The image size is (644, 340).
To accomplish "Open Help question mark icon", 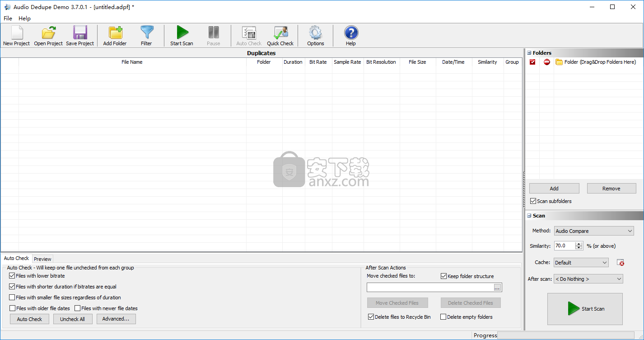I will pos(351,36).
